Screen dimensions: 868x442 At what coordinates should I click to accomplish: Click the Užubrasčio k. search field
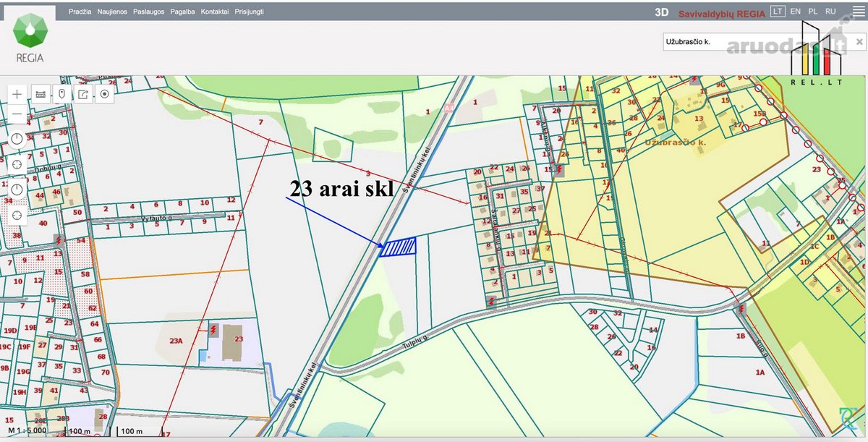point(756,42)
